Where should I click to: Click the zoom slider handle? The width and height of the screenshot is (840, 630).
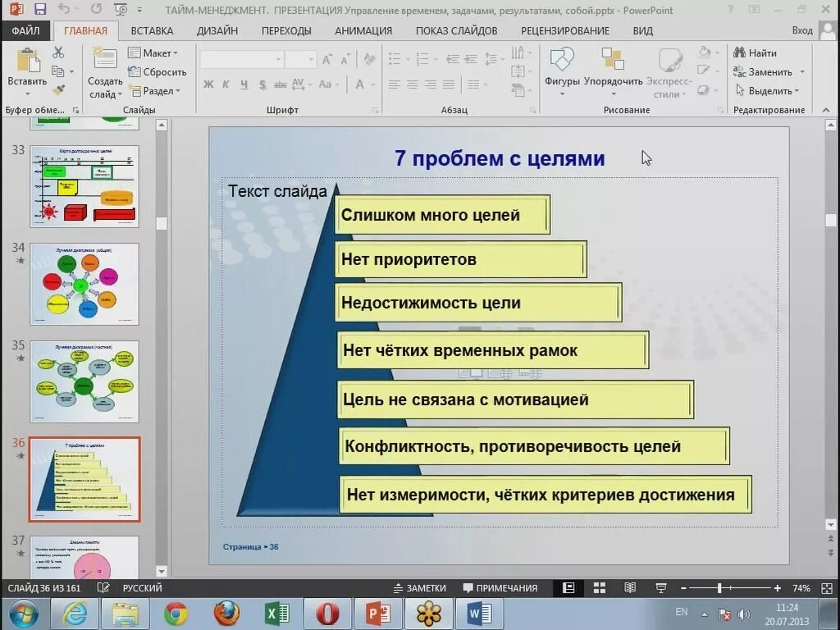[719, 587]
